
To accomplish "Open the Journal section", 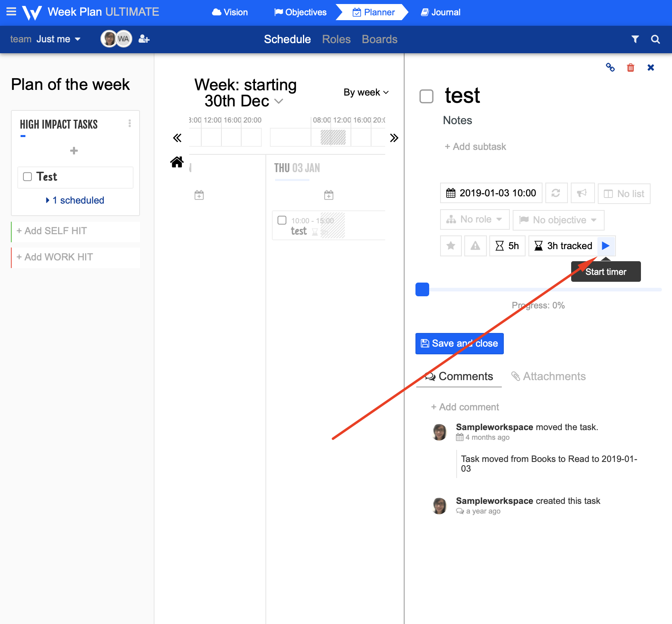I will pyautogui.click(x=440, y=12).
